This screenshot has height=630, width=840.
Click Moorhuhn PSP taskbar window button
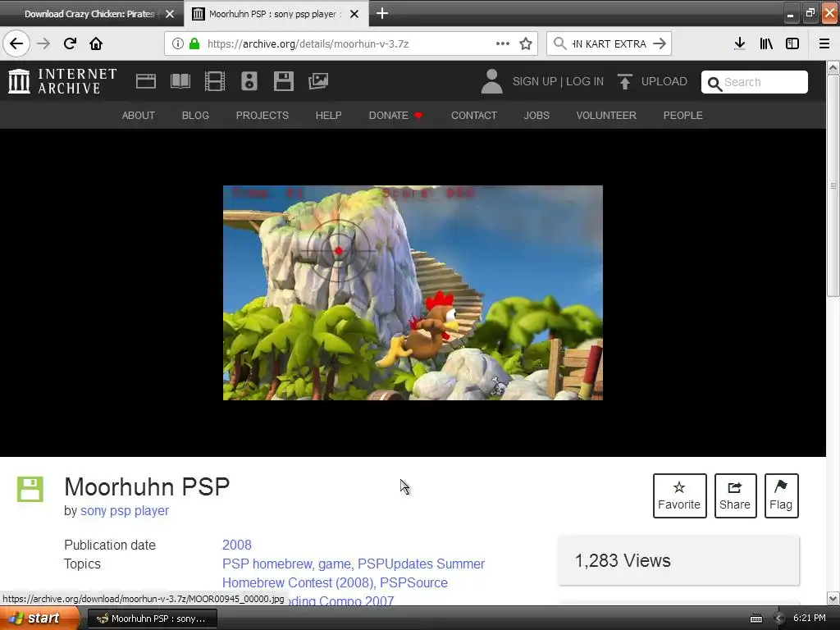click(x=152, y=619)
